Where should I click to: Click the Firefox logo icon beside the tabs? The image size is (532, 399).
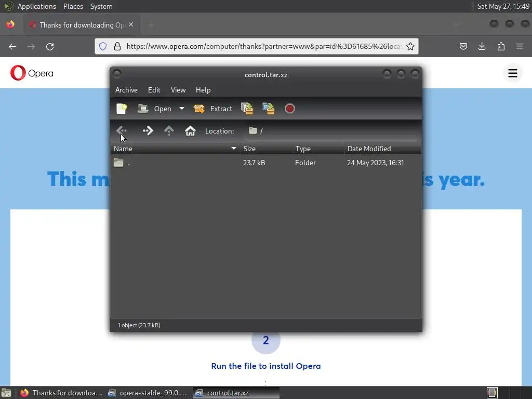[10, 24]
